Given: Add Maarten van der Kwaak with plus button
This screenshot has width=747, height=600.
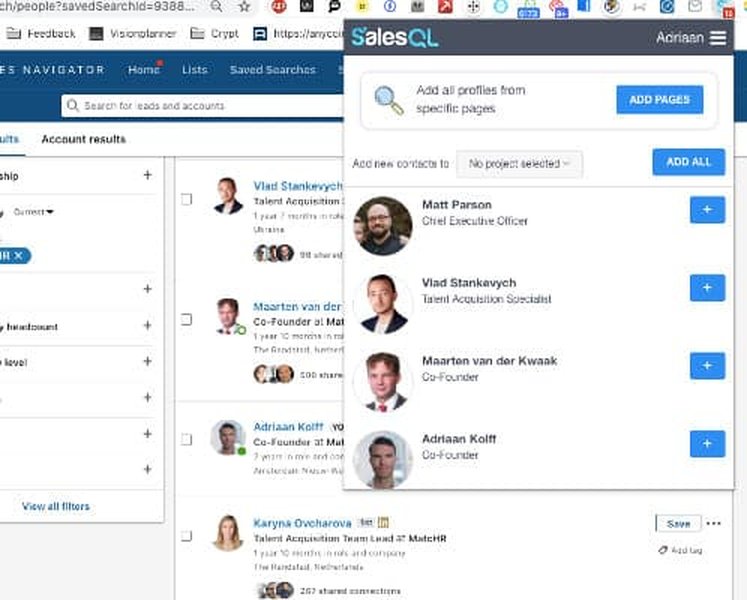Looking at the screenshot, I should click(707, 366).
